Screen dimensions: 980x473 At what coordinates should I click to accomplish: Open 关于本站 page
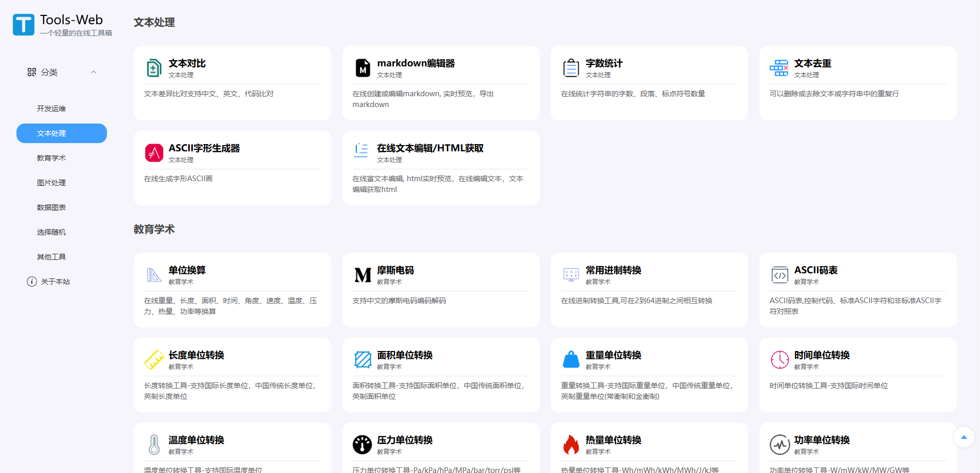click(55, 282)
